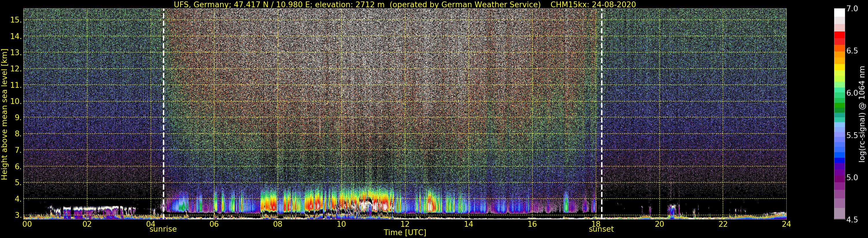
Task: Click the "6.5" colorbar scale value
Action: coord(852,51)
